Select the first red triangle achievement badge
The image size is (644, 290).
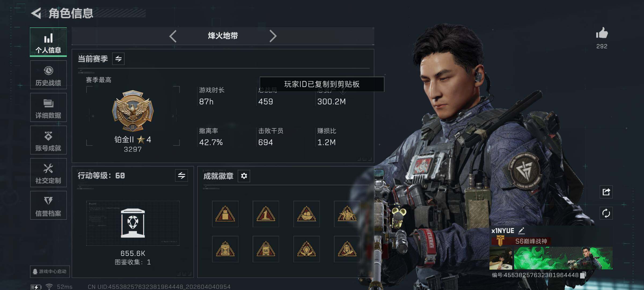(225, 214)
